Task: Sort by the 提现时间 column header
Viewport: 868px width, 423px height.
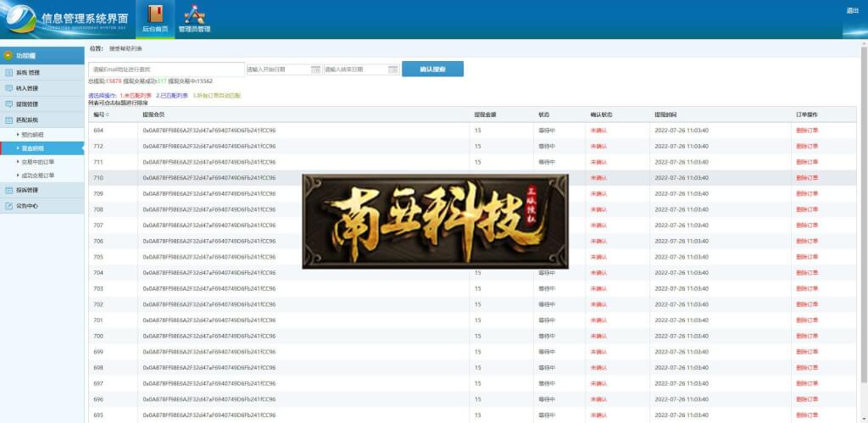Action: coord(665,114)
